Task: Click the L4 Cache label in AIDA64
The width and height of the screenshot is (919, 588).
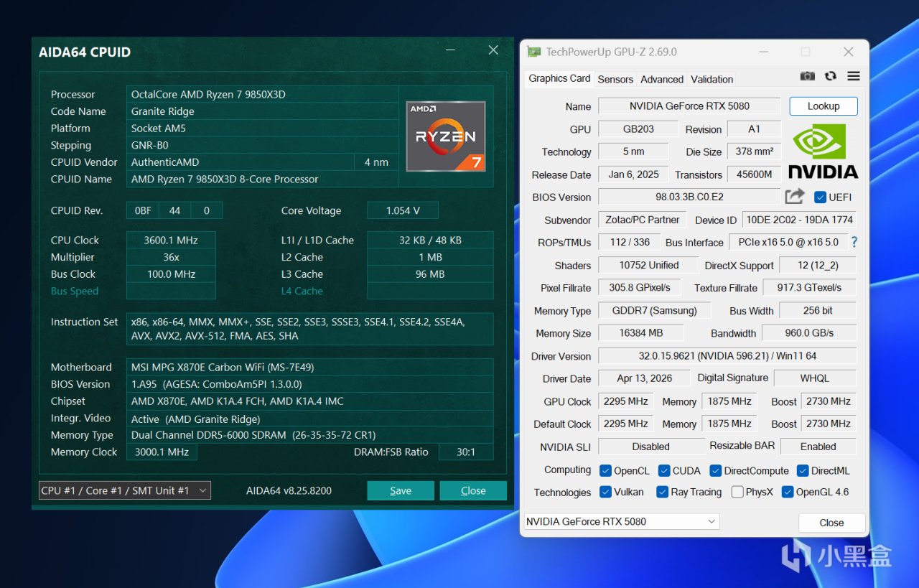Action: [x=302, y=291]
